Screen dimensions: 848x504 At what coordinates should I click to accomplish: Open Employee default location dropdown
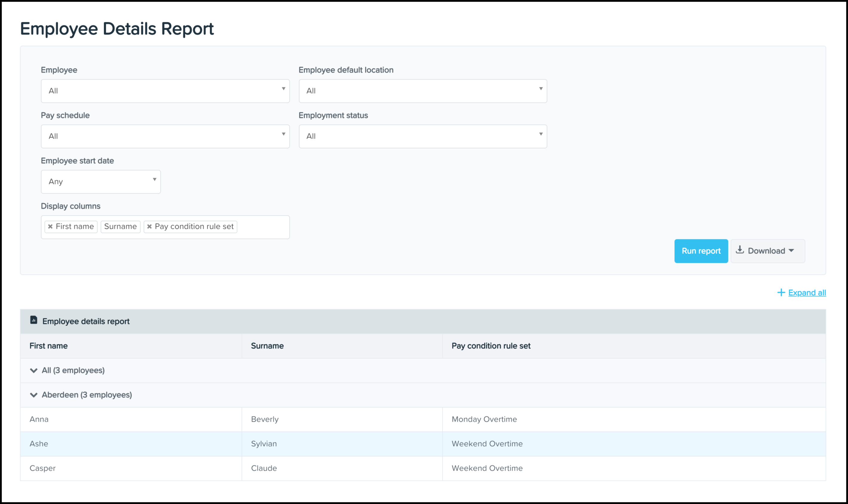[x=423, y=91]
